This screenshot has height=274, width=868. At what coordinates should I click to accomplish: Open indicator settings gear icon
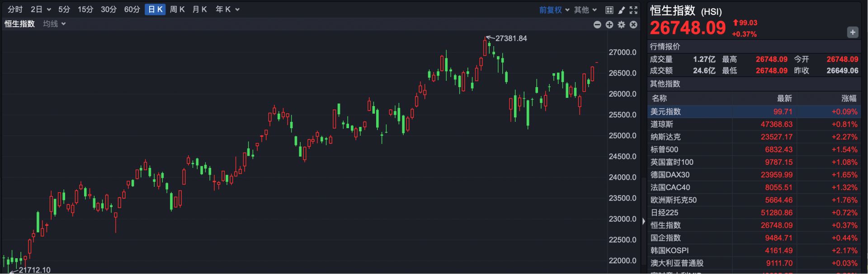point(622,25)
